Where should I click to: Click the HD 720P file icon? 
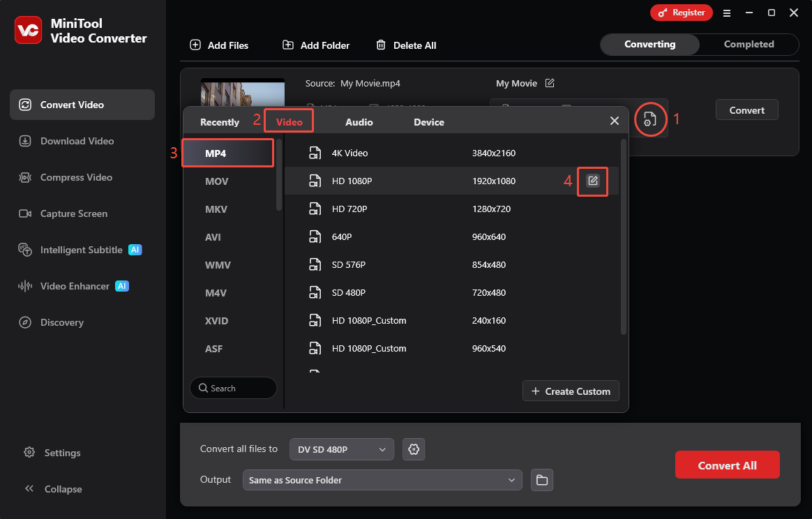click(x=315, y=209)
